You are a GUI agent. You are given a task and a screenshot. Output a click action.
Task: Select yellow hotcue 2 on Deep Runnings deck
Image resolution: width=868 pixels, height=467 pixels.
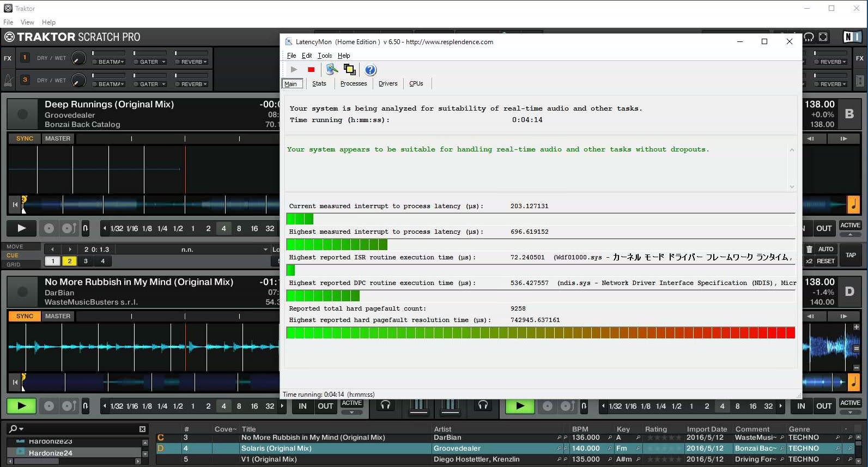pyautogui.click(x=69, y=261)
